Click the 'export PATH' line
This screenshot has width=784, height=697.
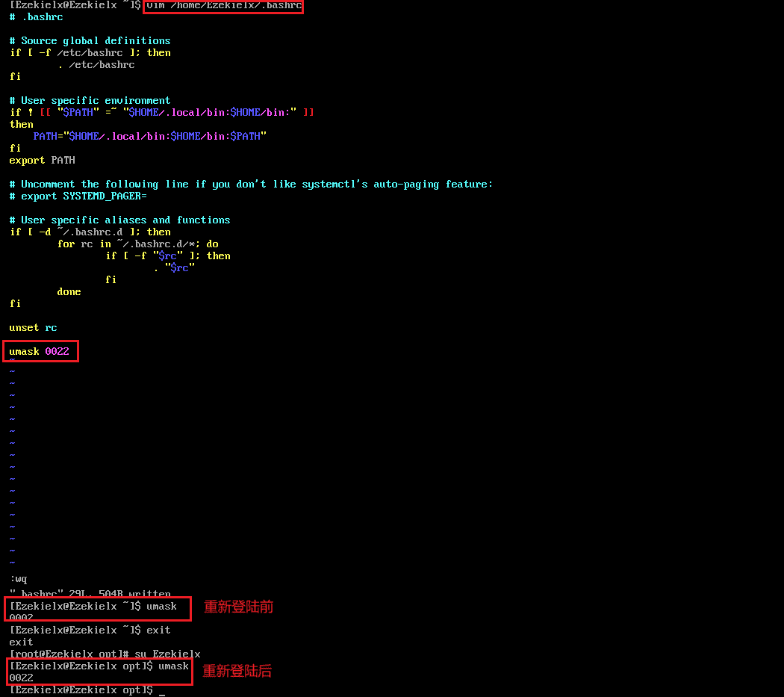[42, 161]
